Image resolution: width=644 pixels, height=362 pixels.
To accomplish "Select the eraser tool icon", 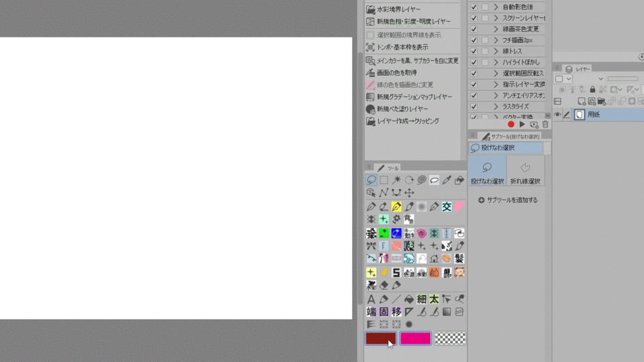I will (384, 285).
